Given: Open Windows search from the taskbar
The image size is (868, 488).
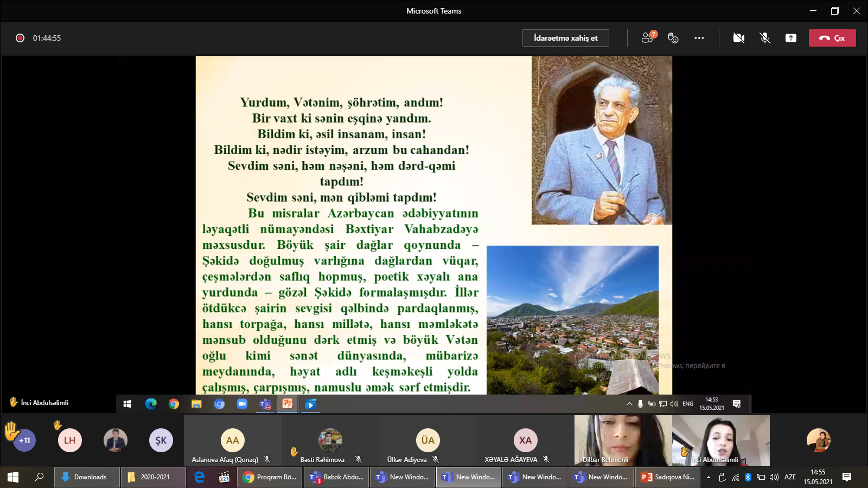Looking at the screenshot, I should pos(39,477).
